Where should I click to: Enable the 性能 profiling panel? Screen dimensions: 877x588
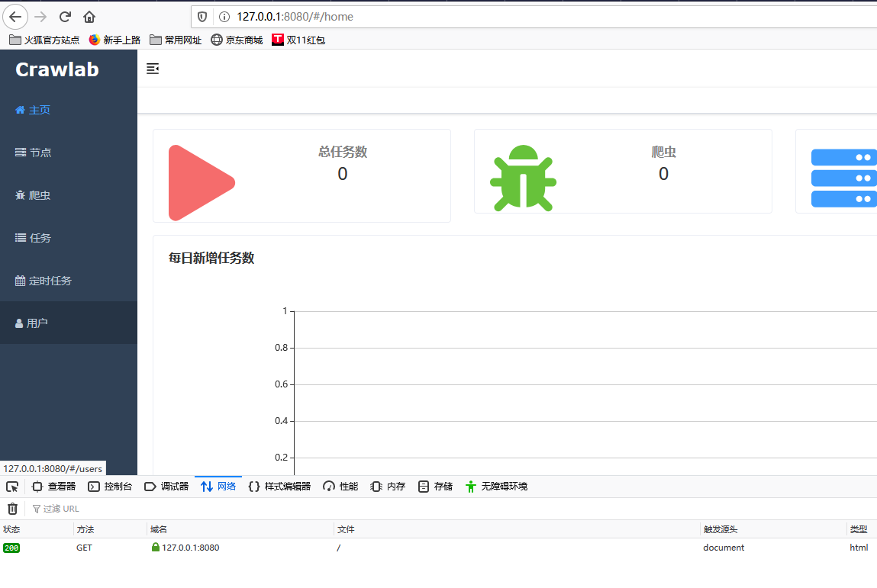340,486
